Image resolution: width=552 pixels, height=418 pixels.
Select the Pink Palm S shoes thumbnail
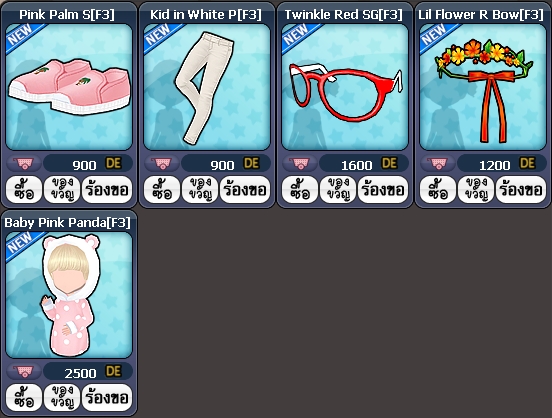[69, 87]
